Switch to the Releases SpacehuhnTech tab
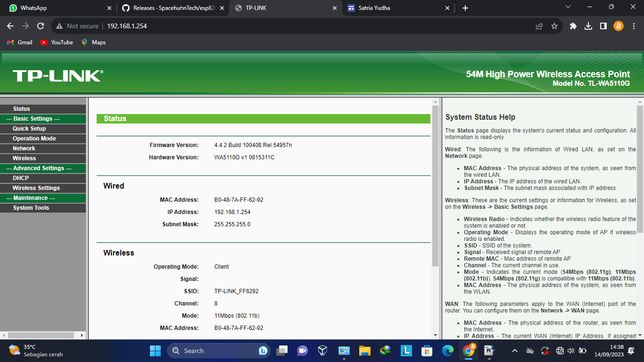This screenshot has height=362, width=644. click(x=173, y=8)
